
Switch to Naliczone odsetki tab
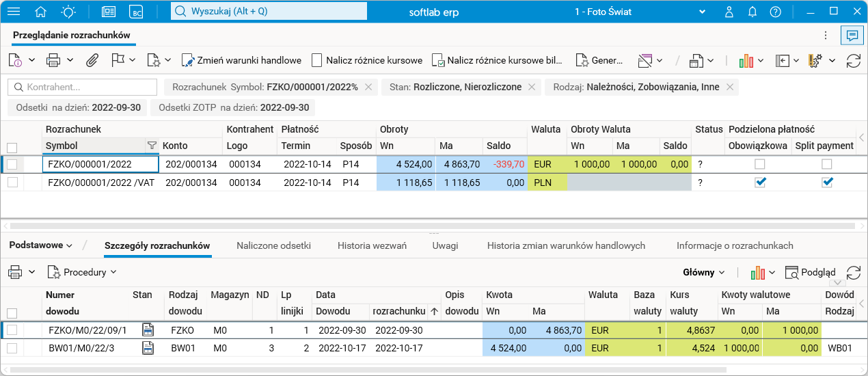(273, 245)
